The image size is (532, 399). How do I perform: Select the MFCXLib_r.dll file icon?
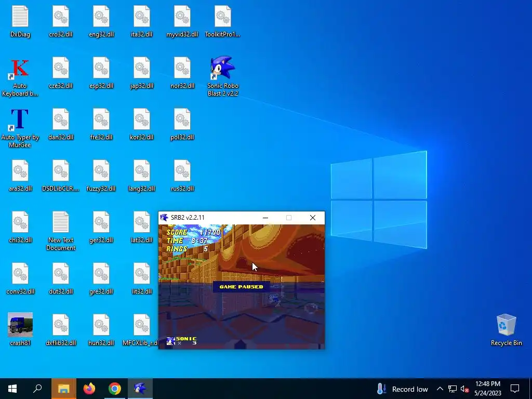click(142, 325)
